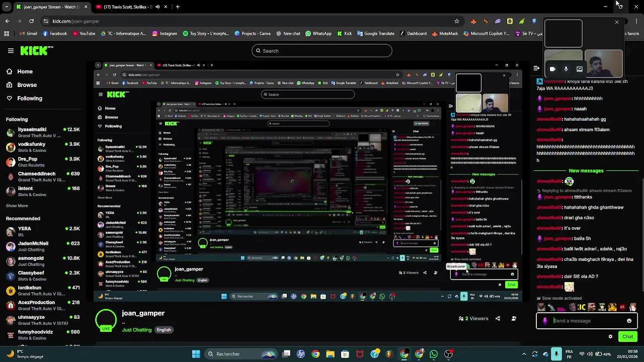The image size is (644, 362).
Task: Open the WhatsApp bookmark
Action: (318, 34)
